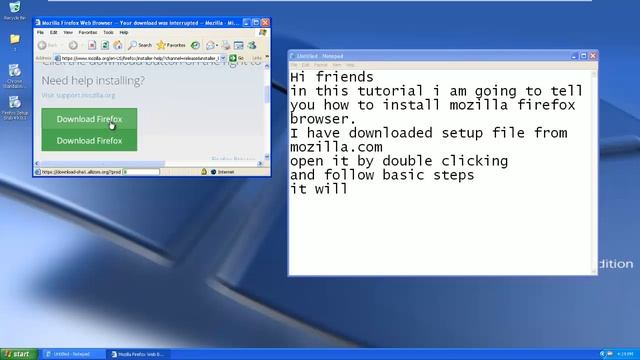The width and height of the screenshot is (640, 360).
Task: Click the History icon in the browser toolbar
Action: coord(196,45)
